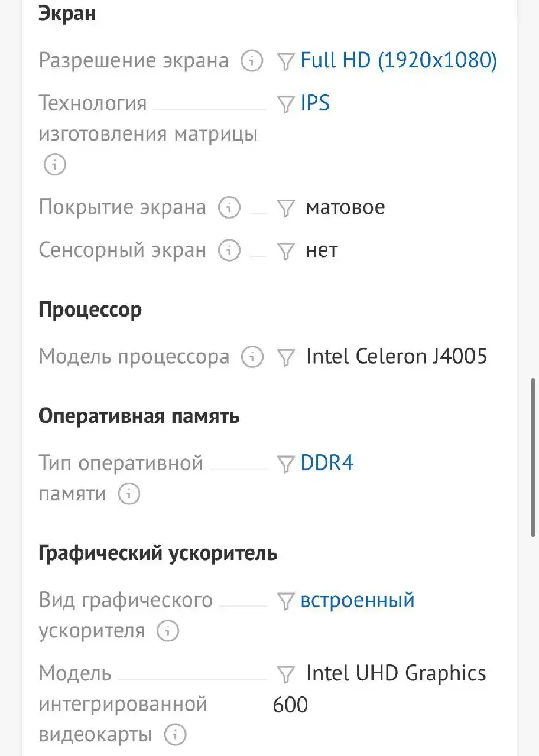This screenshot has width=539, height=756.
Task: Show info tooltip for processor model
Action: [x=252, y=357]
